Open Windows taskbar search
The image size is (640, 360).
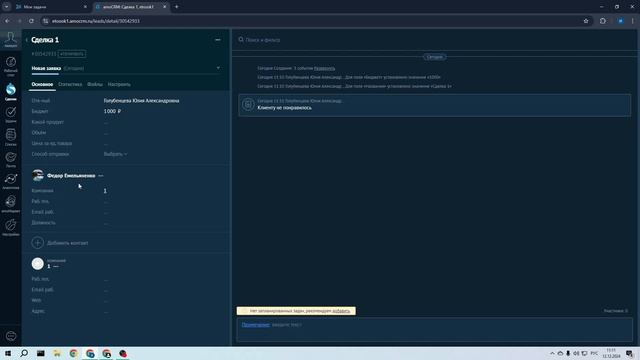click(24, 353)
